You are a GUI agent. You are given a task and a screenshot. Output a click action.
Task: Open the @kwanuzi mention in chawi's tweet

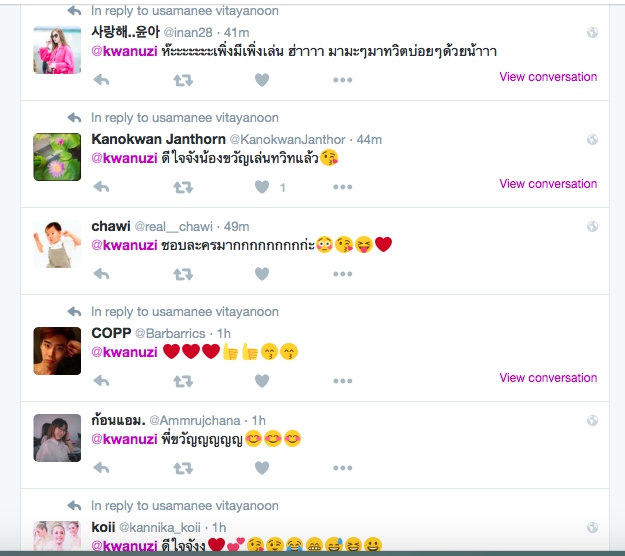pos(124,245)
